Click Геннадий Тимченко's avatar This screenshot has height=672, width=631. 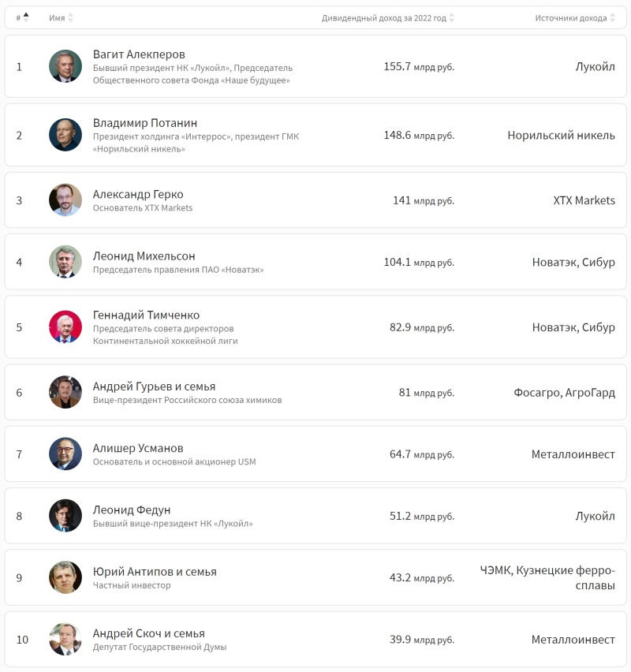pyautogui.click(x=65, y=327)
